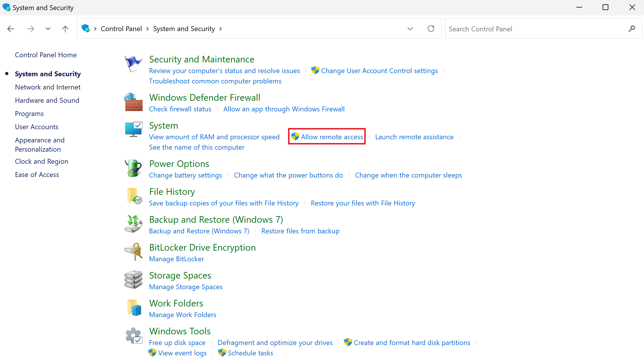The height and width of the screenshot is (362, 644).
Task: Expand the address bar history dropdown
Action: (410, 29)
